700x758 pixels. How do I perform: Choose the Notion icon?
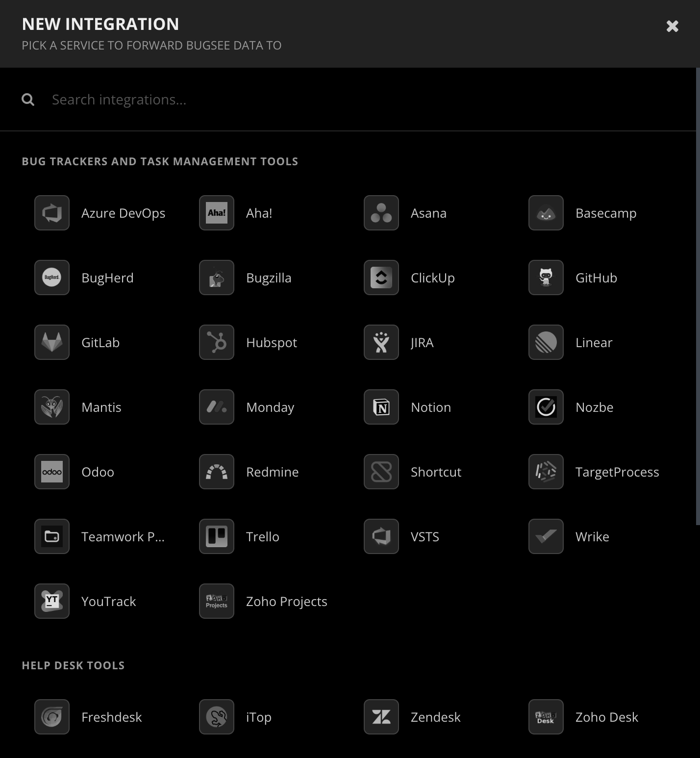(x=381, y=407)
